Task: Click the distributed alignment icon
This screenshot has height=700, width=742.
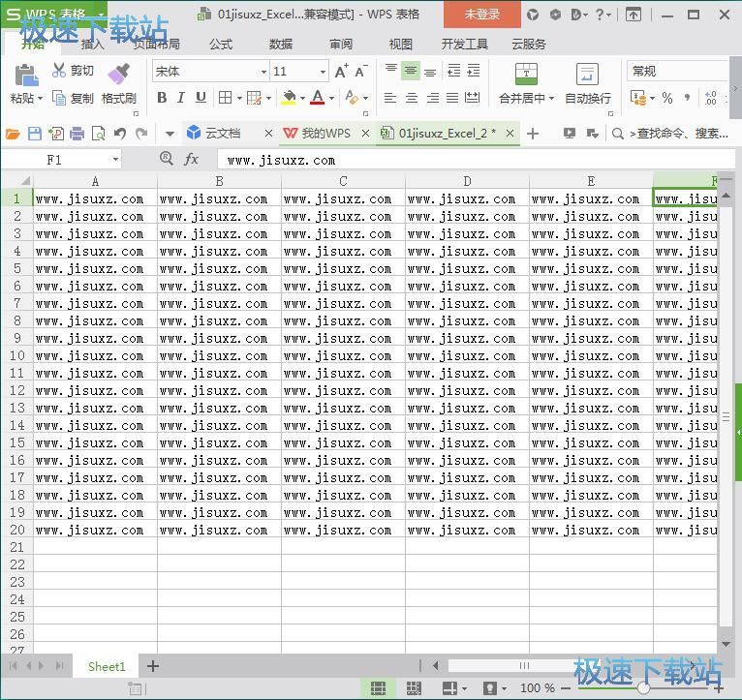Action: tap(473, 98)
